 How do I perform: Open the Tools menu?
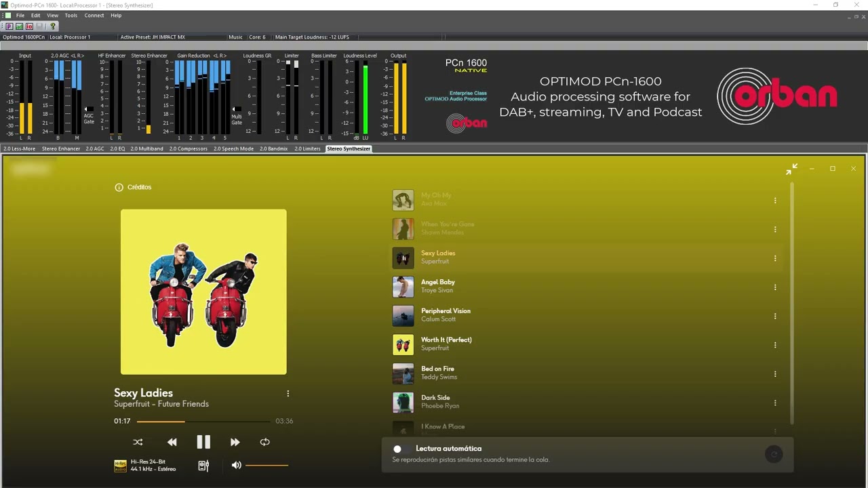point(71,16)
